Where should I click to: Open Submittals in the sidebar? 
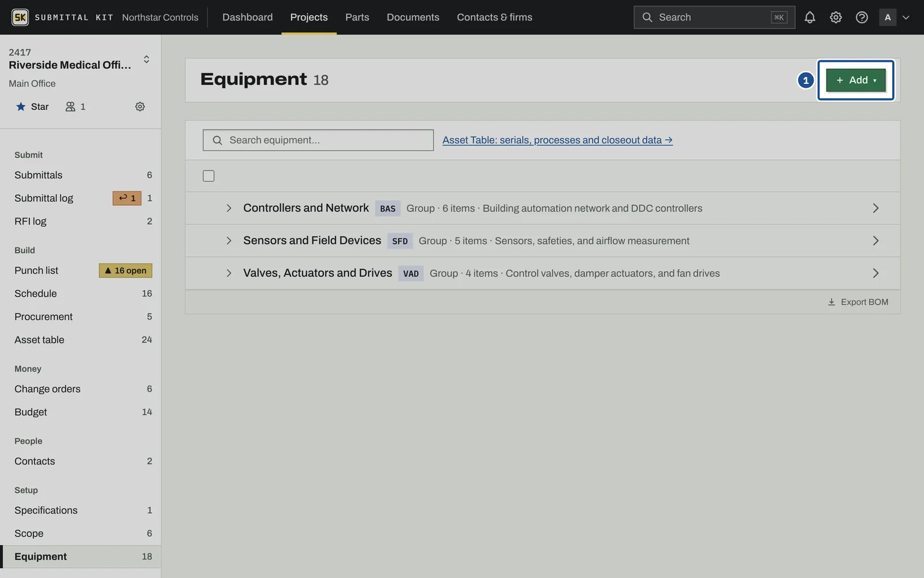click(80, 175)
